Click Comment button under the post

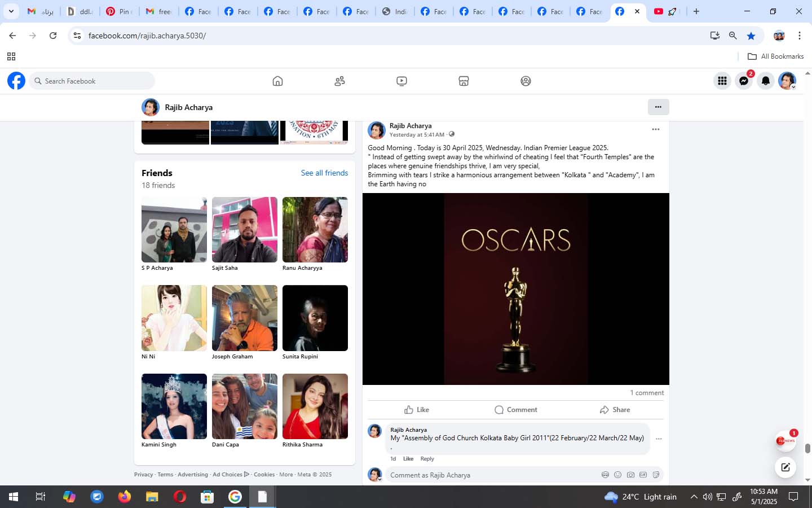515,410
